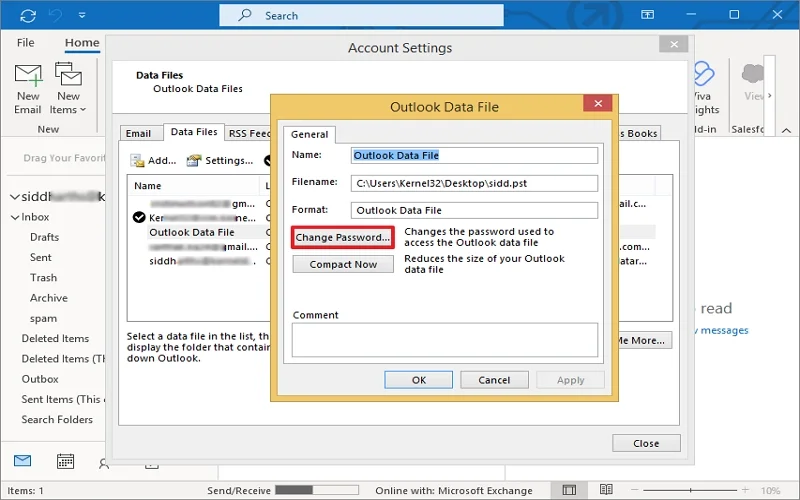The width and height of the screenshot is (800, 500).
Task: Switch to Calendar view icon in navigation bar
Action: pyautogui.click(x=65, y=461)
